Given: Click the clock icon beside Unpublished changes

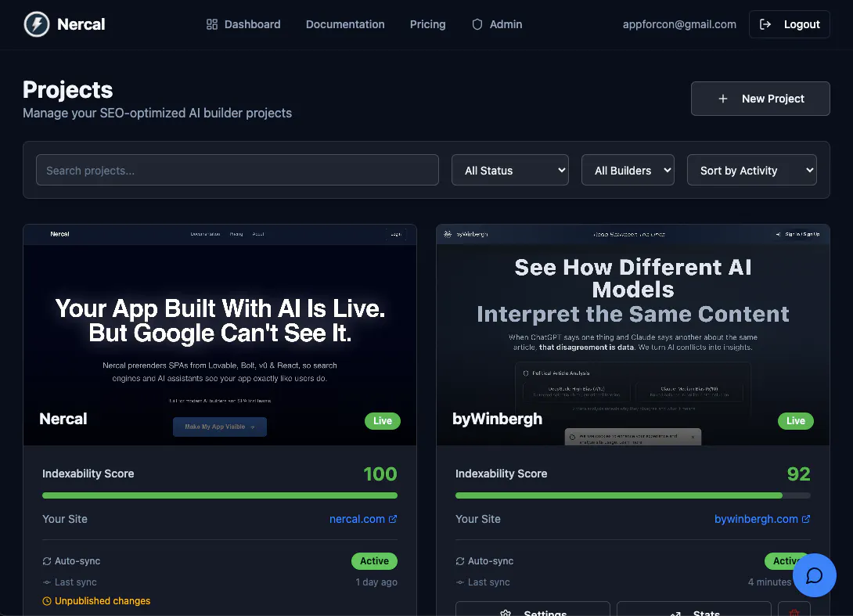Looking at the screenshot, I should [47, 601].
